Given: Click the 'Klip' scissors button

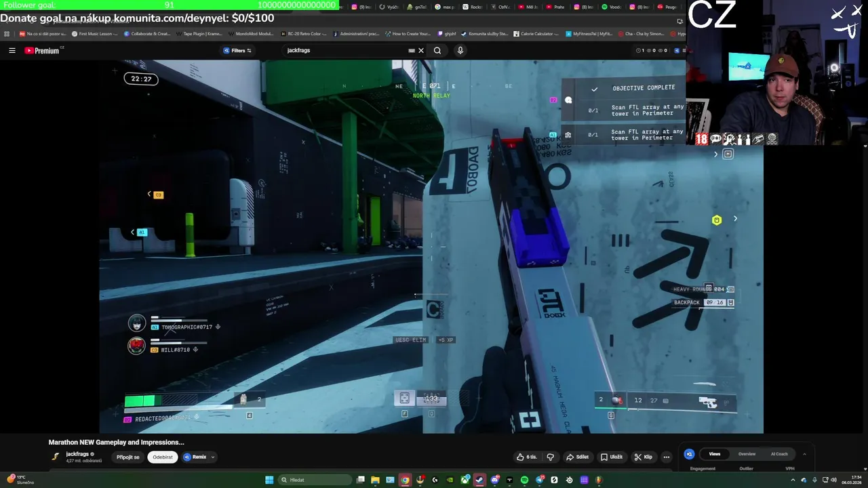Looking at the screenshot, I should pyautogui.click(x=644, y=457).
